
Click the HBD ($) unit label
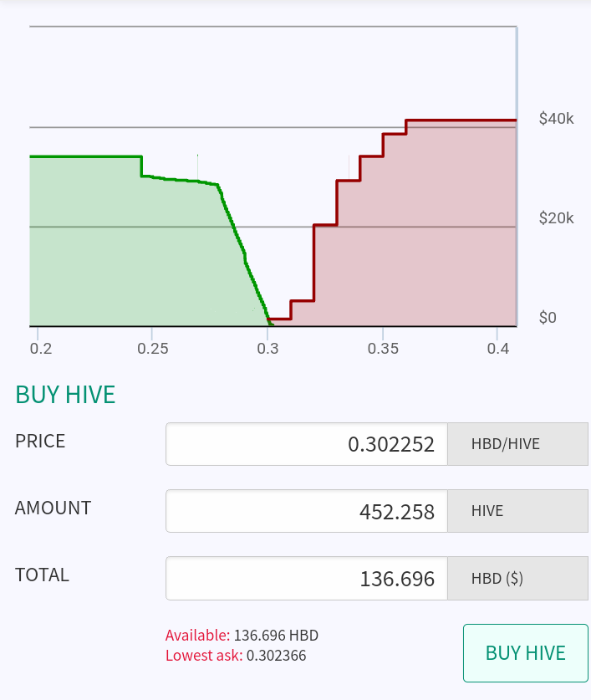[517, 578]
